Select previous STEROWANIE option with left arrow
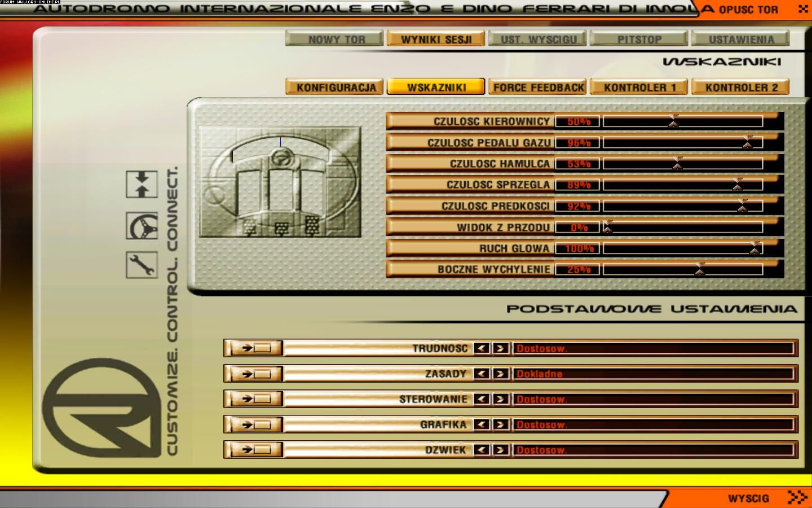The width and height of the screenshot is (812, 508). pyautogui.click(x=482, y=399)
